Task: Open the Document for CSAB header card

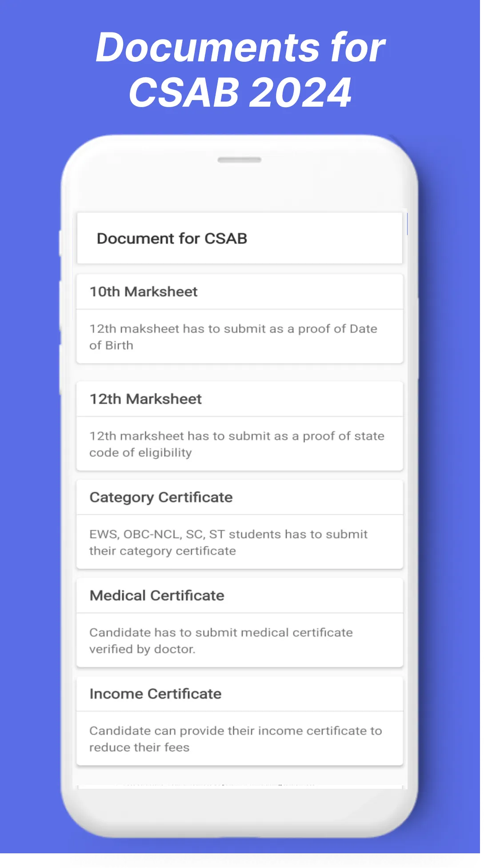Action: click(240, 238)
